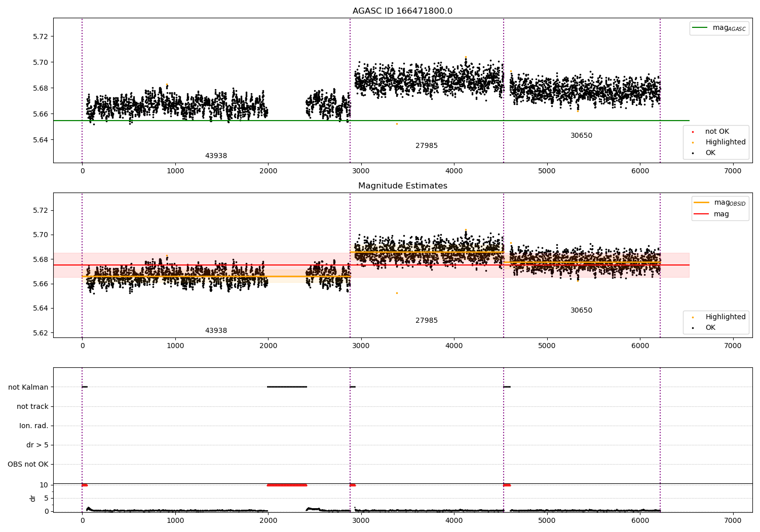This screenshot has width=760, height=532.
Task: Click the title 'AGASC ID 166471800.0'
Action: pos(402,11)
